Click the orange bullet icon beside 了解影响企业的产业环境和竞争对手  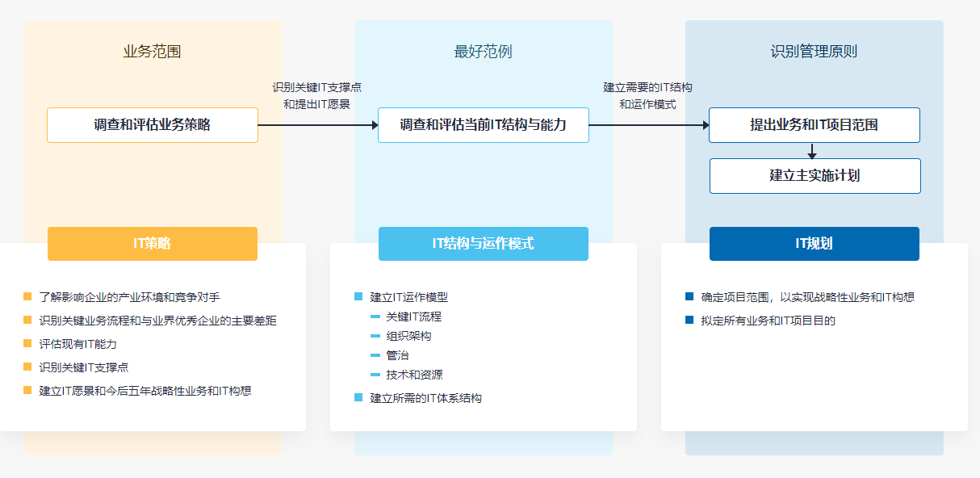[26, 296]
